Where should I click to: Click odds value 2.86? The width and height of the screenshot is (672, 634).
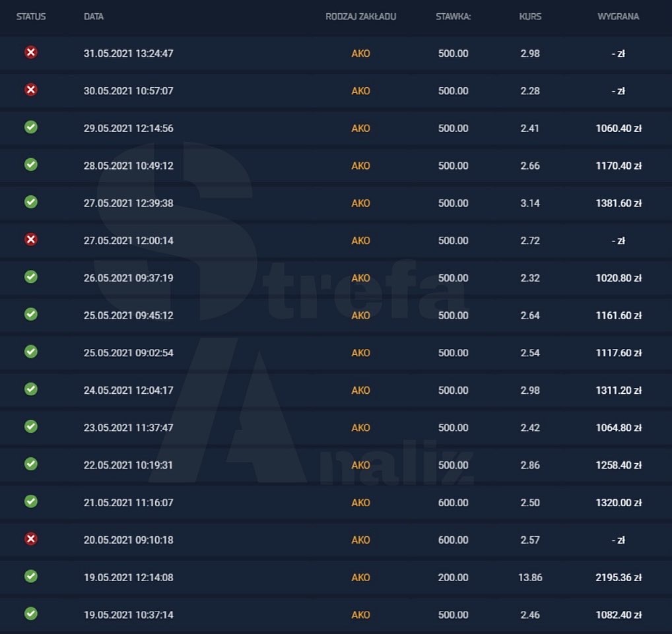point(530,465)
